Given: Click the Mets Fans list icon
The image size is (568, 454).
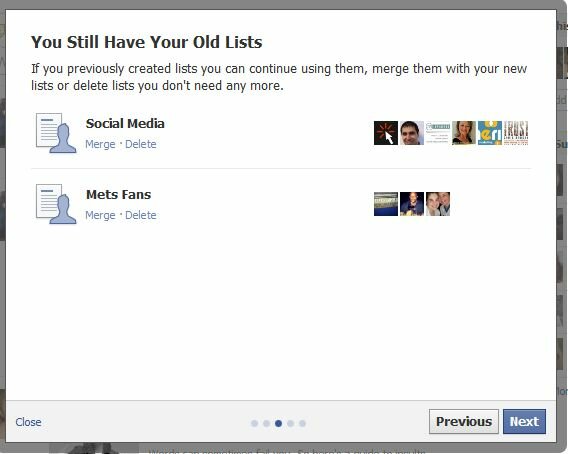Looking at the screenshot, I should pyautogui.click(x=56, y=204).
